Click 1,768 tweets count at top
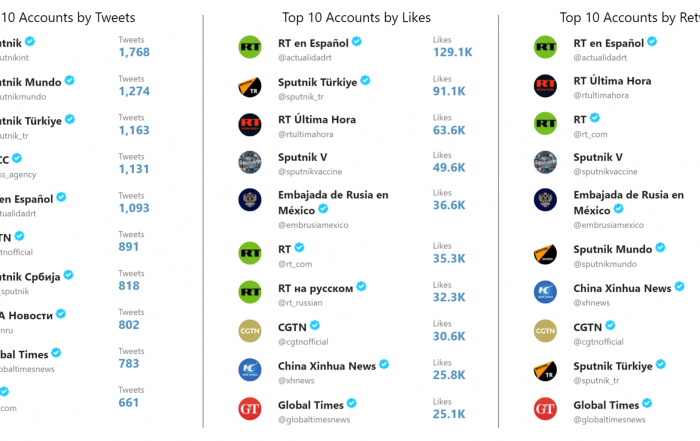The width and height of the screenshot is (700, 441). pyautogui.click(x=134, y=52)
